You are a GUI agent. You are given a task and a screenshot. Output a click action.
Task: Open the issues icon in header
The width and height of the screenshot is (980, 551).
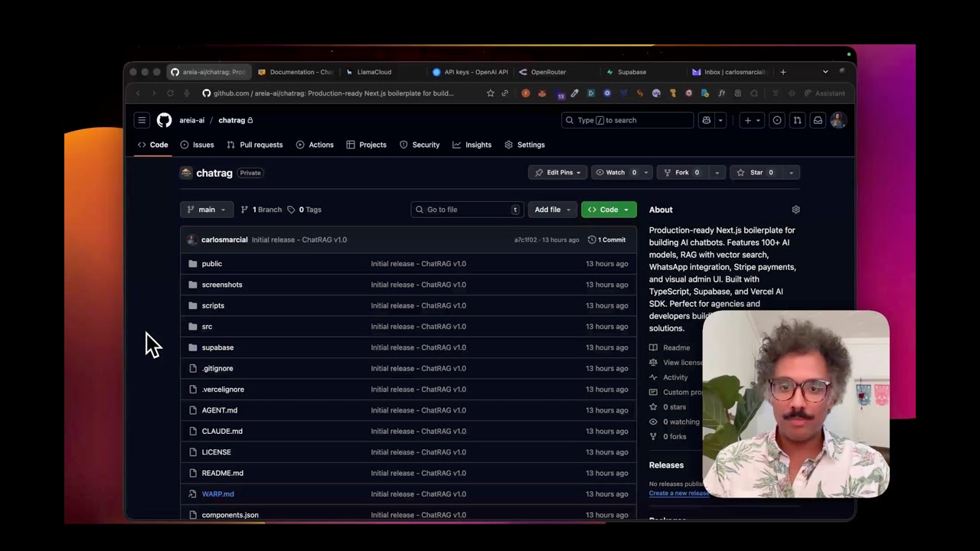777,120
